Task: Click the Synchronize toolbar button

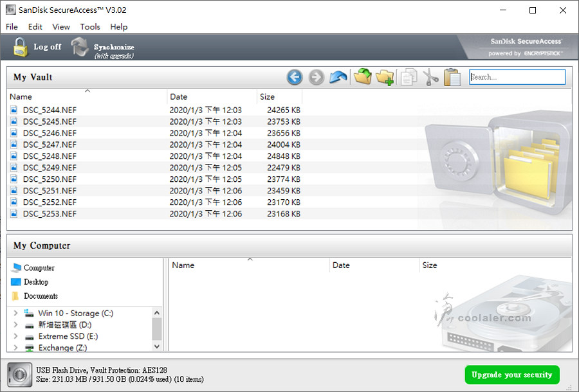Action: click(103, 48)
